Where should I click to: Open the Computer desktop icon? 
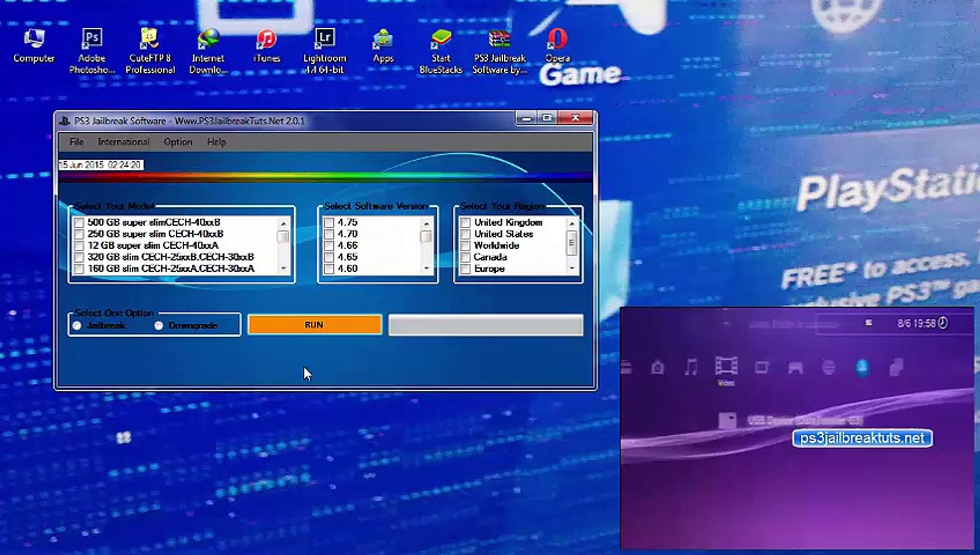click(34, 46)
